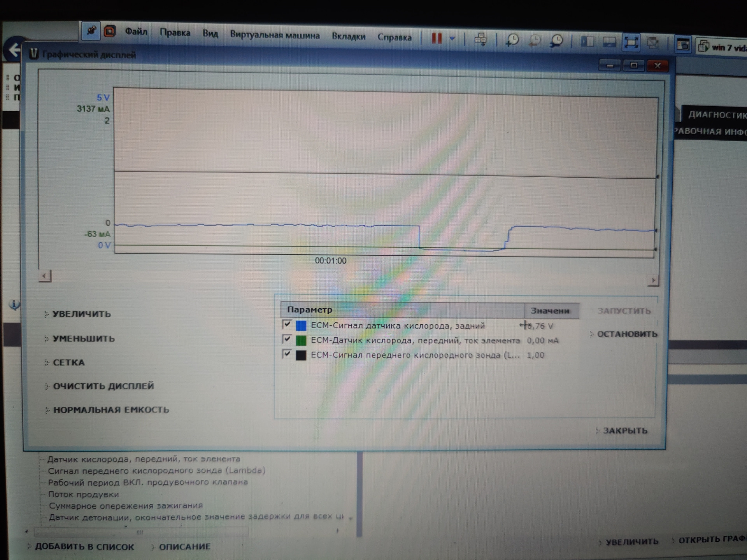Click the СЕТКА option
This screenshot has width=747, height=560.
(x=68, y=362)
